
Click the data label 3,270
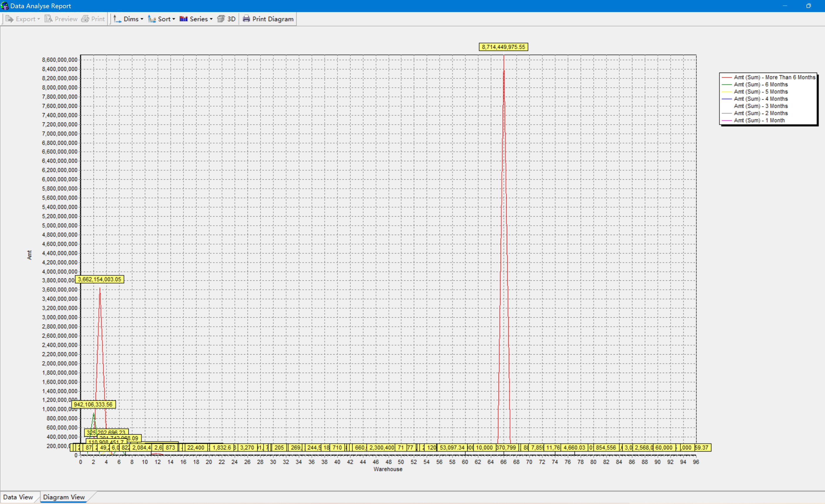[x=247, y=447]
